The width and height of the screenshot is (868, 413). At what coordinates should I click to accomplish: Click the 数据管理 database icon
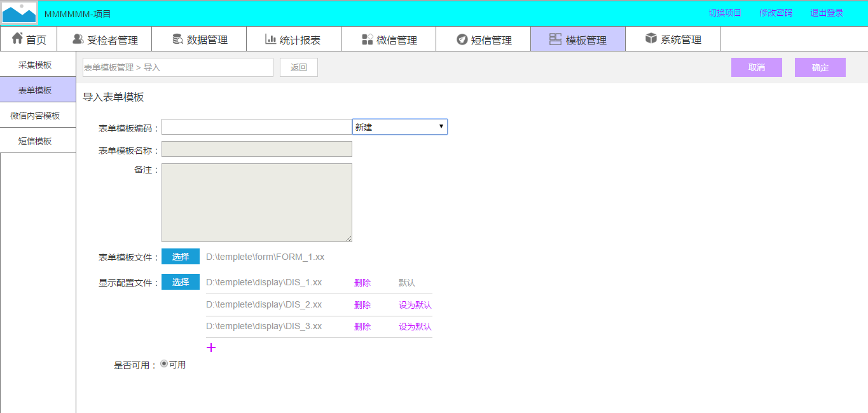178,39
